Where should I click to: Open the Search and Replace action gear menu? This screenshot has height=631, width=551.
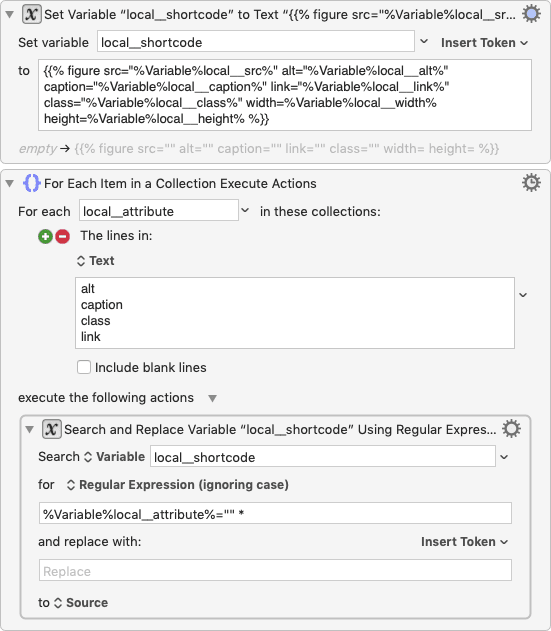[x=511, y=429]
